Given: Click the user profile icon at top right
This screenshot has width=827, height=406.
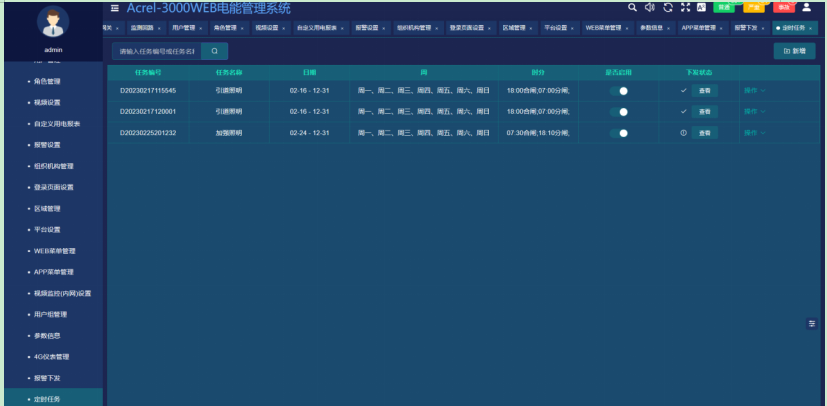Looking at the screenshot, I should pos(807,7).
